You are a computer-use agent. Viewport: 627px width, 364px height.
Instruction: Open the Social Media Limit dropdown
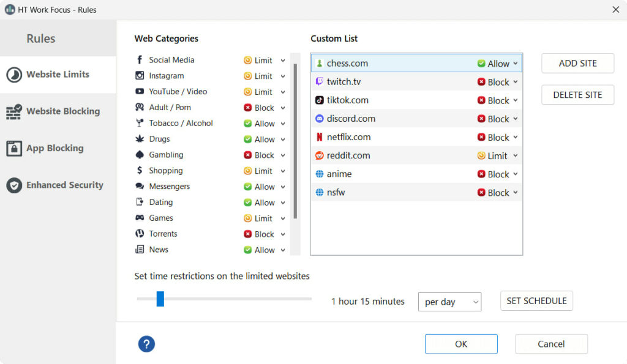tap(265, 61)
